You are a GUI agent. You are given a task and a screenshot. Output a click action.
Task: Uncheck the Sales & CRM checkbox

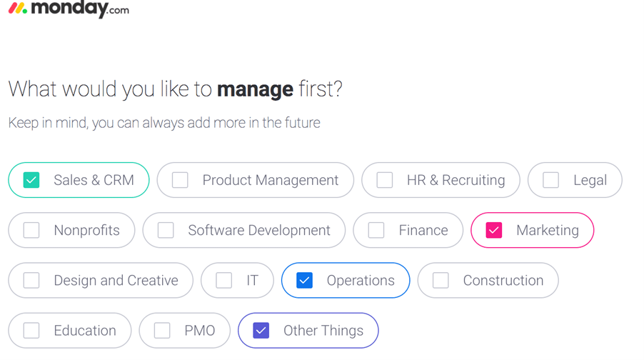[x=31, y=180]
